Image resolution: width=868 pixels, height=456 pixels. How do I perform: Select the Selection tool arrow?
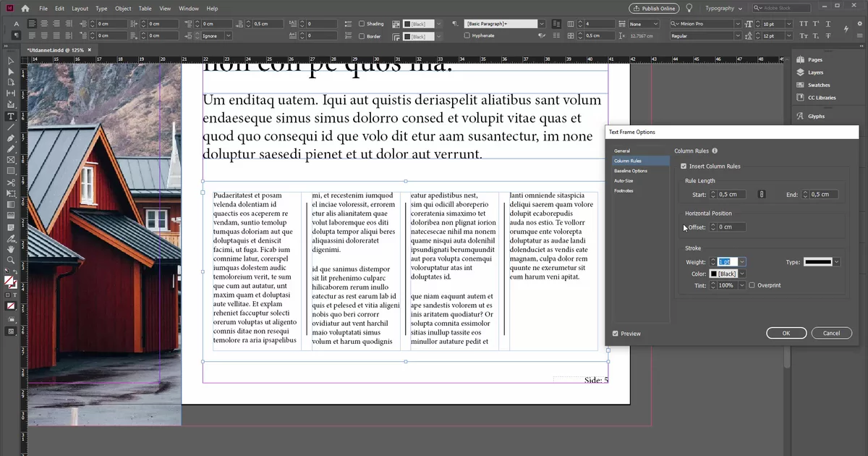(11, 61)
